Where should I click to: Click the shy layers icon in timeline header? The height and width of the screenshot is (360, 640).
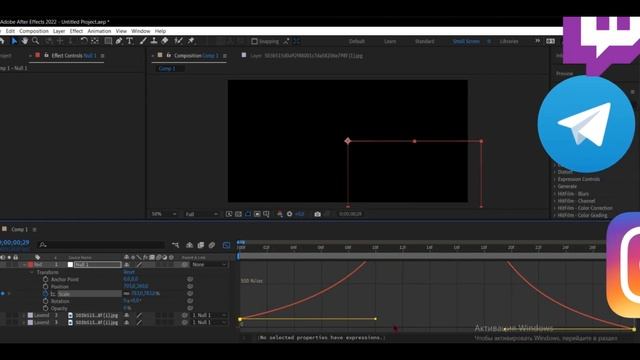coord(189,245)
